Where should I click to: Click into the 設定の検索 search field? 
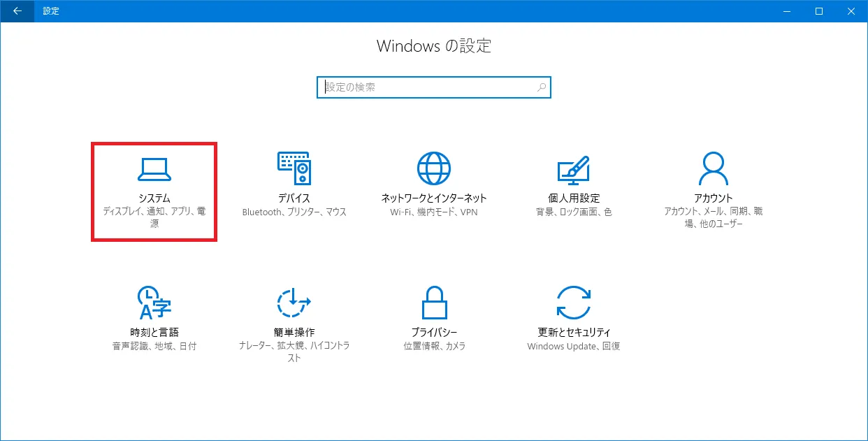click(x=434, y=87)
